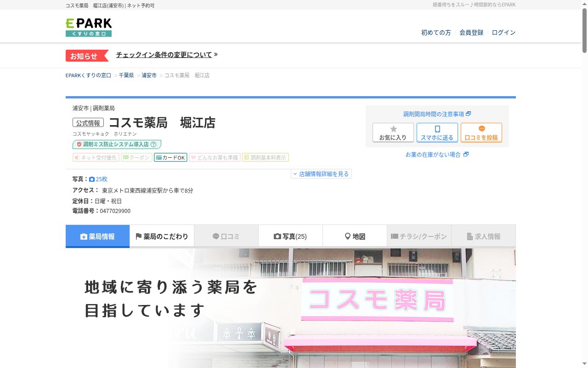Click the お気に入り star button
Screen dimensions: 588x368
(393, 132)
